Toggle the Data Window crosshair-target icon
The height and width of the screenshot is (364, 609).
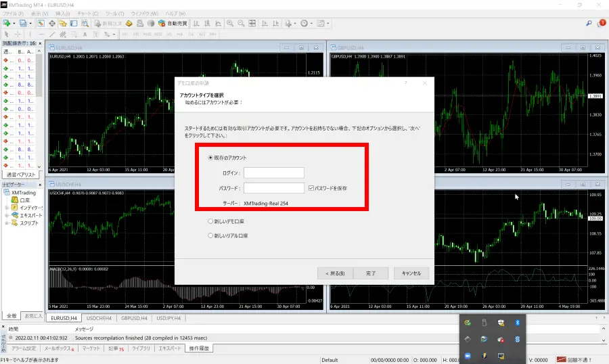51,23
